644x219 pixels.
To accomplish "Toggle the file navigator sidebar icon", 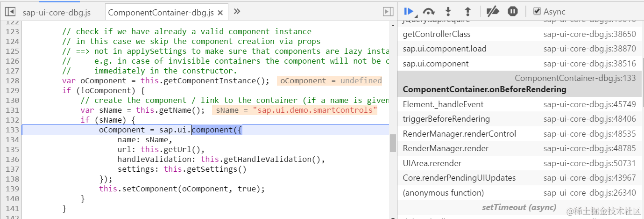I will tap(10, 12).
